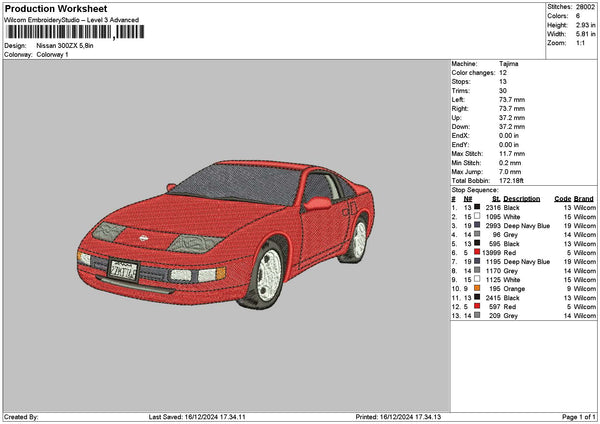This screenshot has height=424, width=600.
Task: Select the Trims value 30
Action: point(503,91)
